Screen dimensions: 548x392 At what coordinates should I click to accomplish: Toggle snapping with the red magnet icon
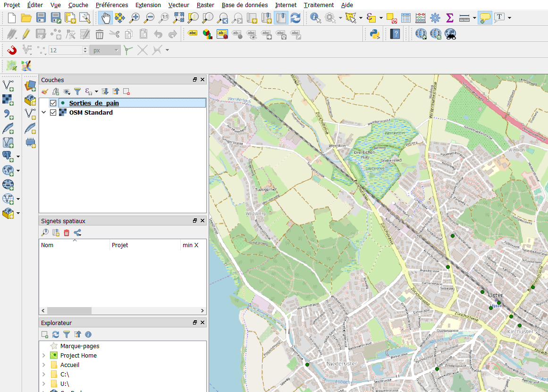pyautogui.click(x=12, y=50)
